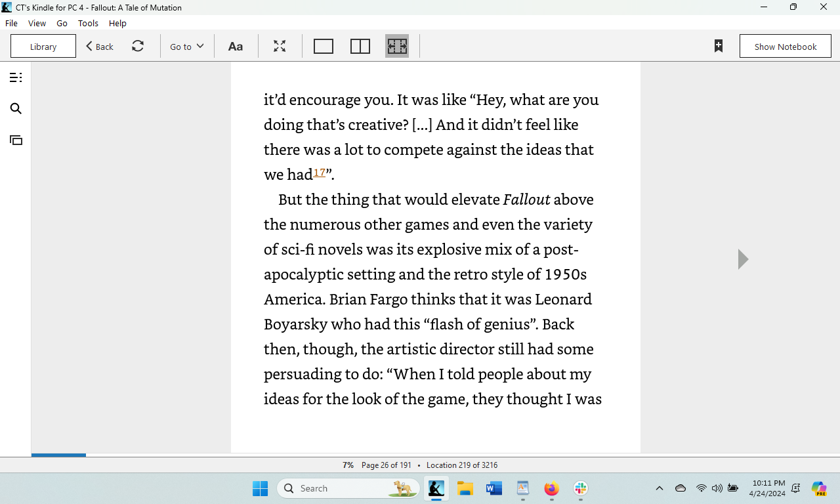Screen dimensions: 840x504
Task: Open the notifications bell icon
Action: [x=796, y=488]
